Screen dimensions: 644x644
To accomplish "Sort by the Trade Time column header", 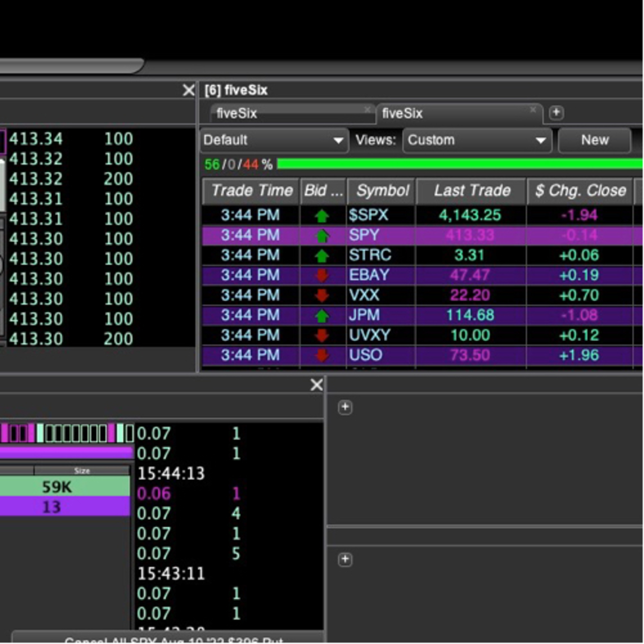I will coord(251,191).
